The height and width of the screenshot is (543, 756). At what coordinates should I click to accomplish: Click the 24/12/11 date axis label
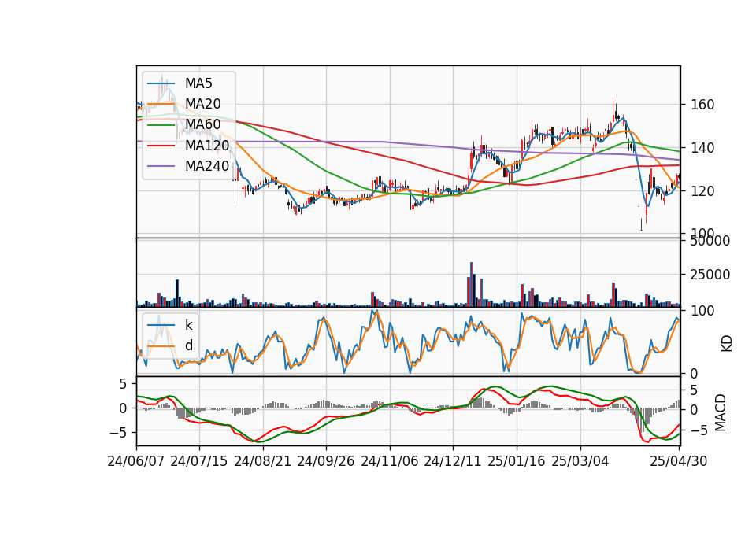[x=453, y=461]
